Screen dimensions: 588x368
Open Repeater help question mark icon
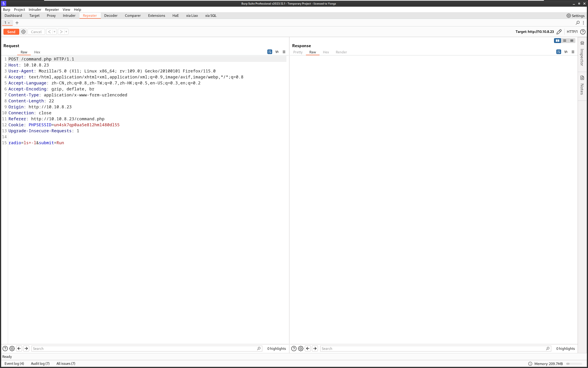point(583,32)
